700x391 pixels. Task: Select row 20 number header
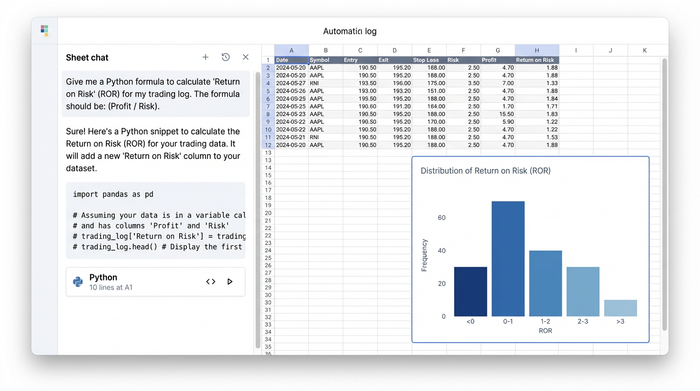(268, 213)
